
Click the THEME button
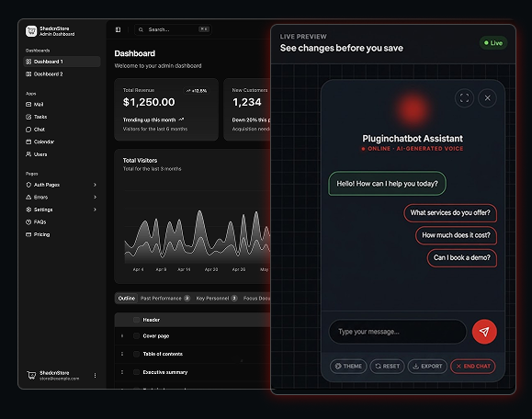pyautogui.click(x=348, y=366)
